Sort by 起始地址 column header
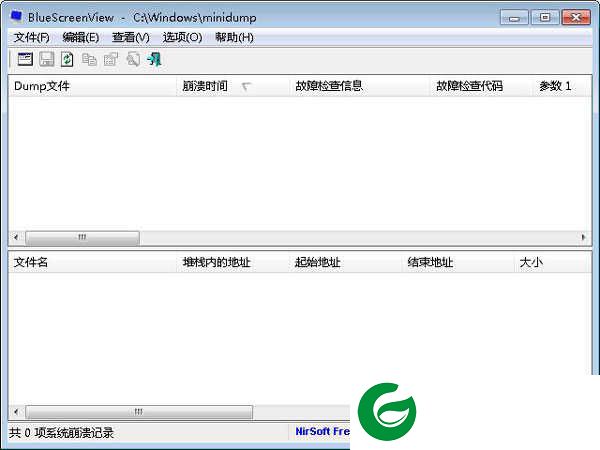600x450 pixels. click(x=346, y=262)
